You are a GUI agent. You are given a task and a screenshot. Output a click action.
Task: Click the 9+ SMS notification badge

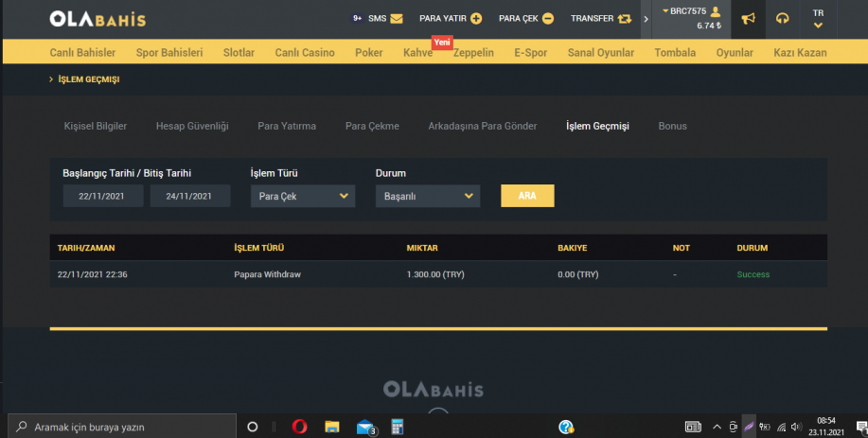point(358,18)
